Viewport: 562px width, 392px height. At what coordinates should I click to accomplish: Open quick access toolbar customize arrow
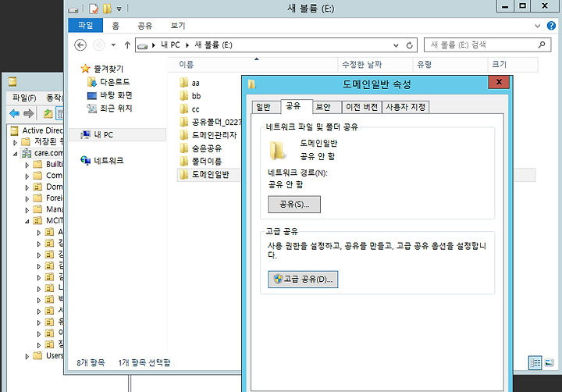pos(119,9)
